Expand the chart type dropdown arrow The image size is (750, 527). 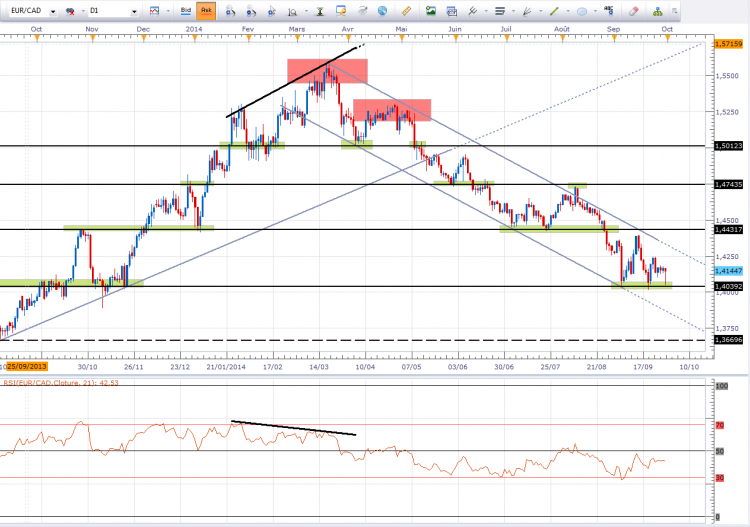[167, 11]
